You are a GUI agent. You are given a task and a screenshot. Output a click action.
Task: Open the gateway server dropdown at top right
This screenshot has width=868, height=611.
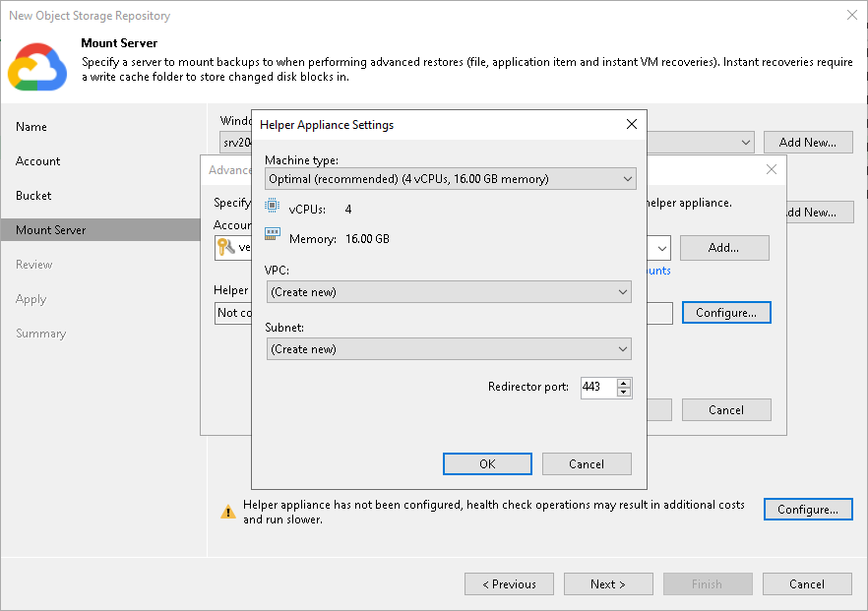746,142
